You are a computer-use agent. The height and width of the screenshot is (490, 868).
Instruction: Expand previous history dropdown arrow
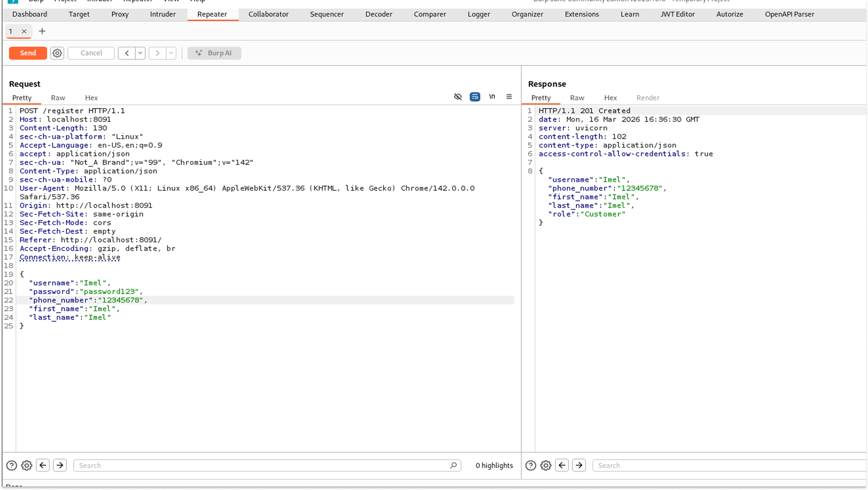tap(140, 53)
